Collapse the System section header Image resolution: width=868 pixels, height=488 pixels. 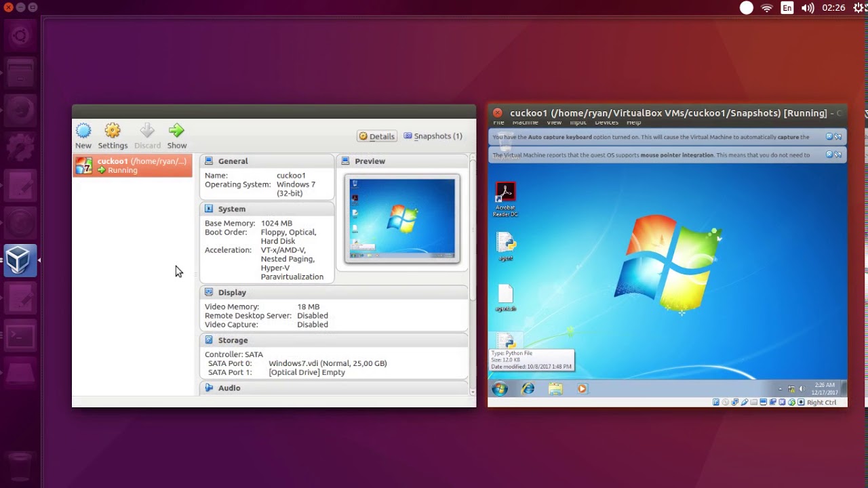tap(267, 209)
